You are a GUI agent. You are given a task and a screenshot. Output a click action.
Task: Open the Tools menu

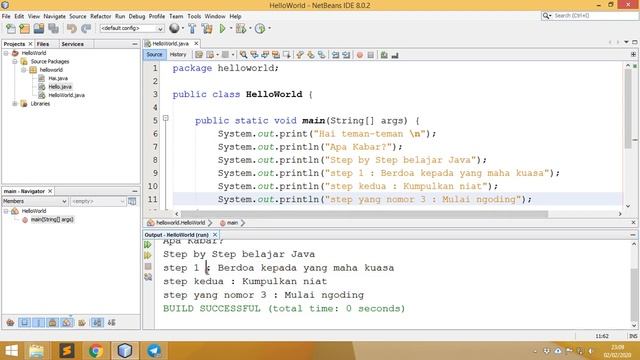tap(194, 16)
